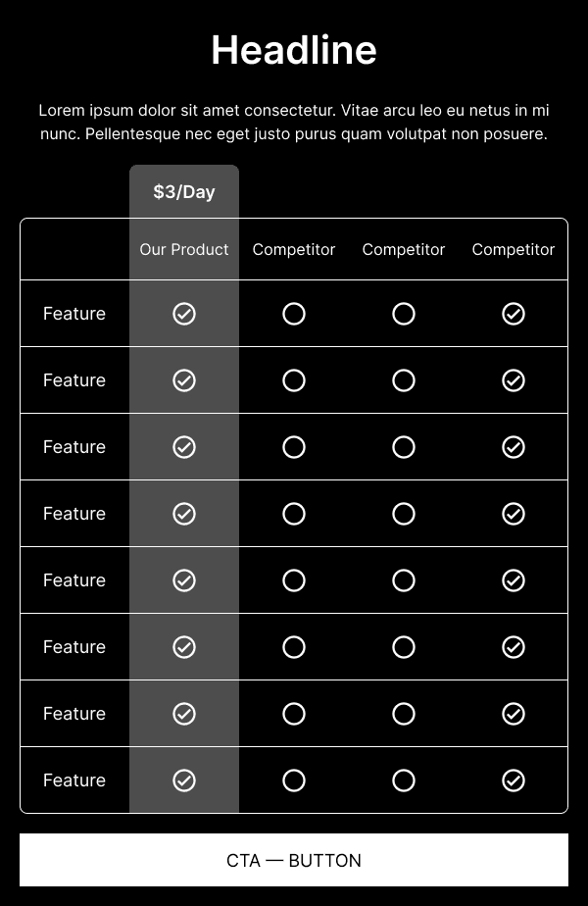Click the second Competitor empty circle in last row
The image size is (588, 906).
(x=403, y=780)
